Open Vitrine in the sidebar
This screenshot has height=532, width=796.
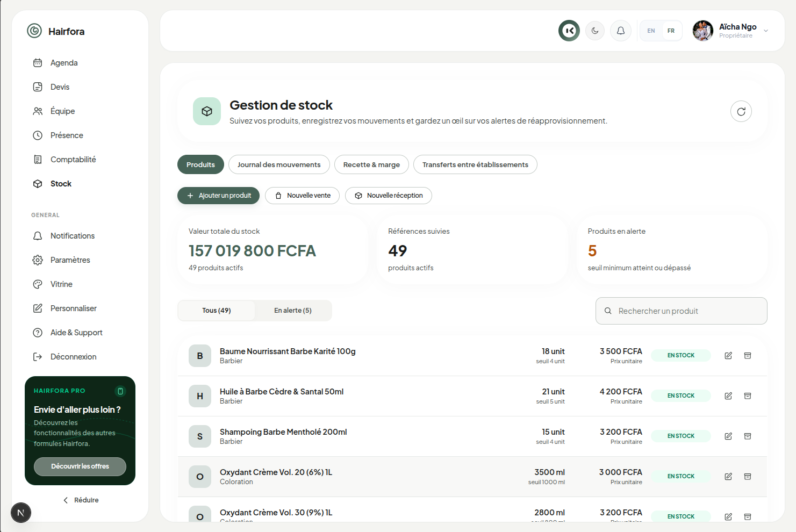(x=81, y=284)
